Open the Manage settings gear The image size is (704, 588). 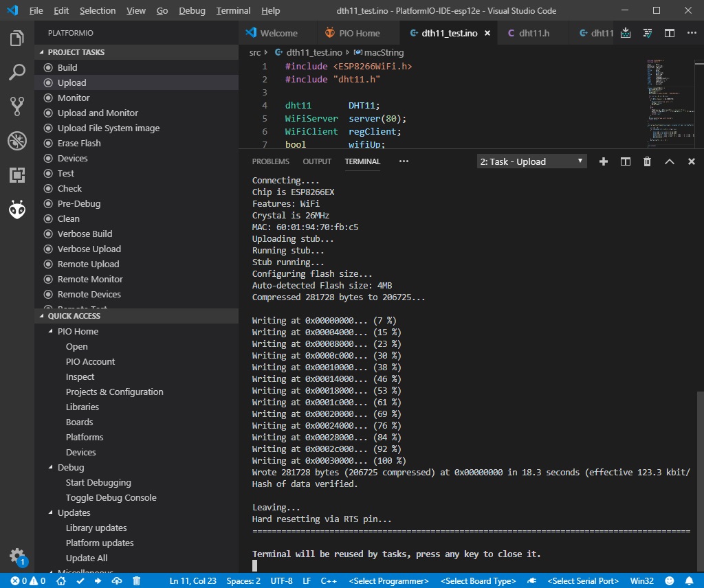pyautogui.click(x=17, y=556)
